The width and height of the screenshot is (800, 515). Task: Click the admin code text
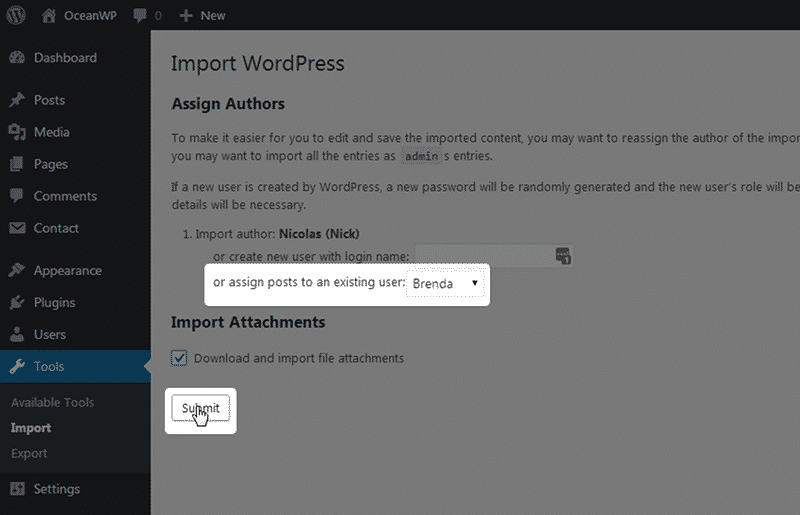click(421, 156)
